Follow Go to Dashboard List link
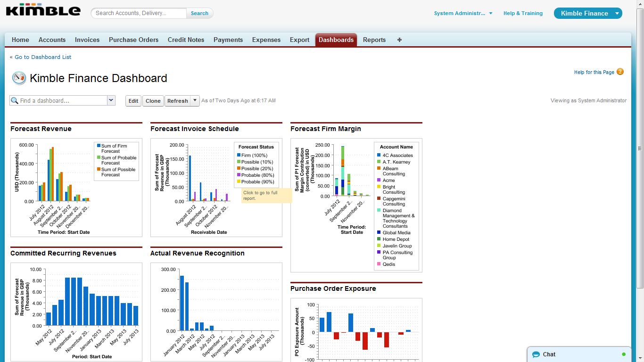This screenshot has height=362, width=644. (x=43, y=57)
